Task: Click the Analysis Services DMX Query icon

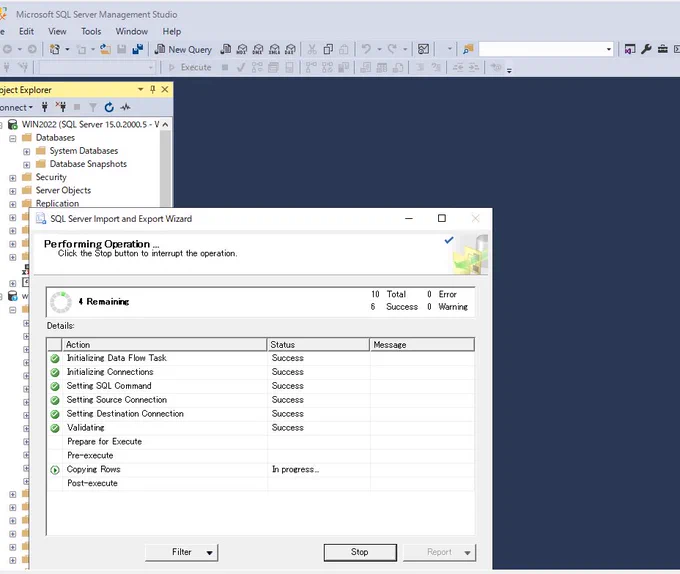Action: click(258, 49)
